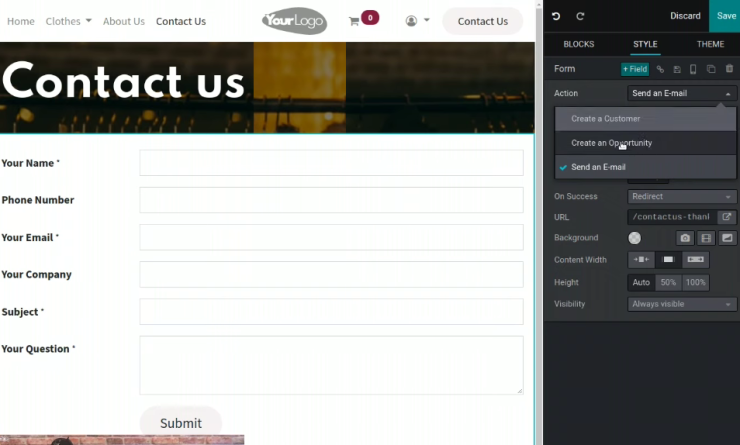Image resolution: width=740 pixels, height=445 pixels.
Task: Switch to the STYLE tab
Action: tap(645, 44)
